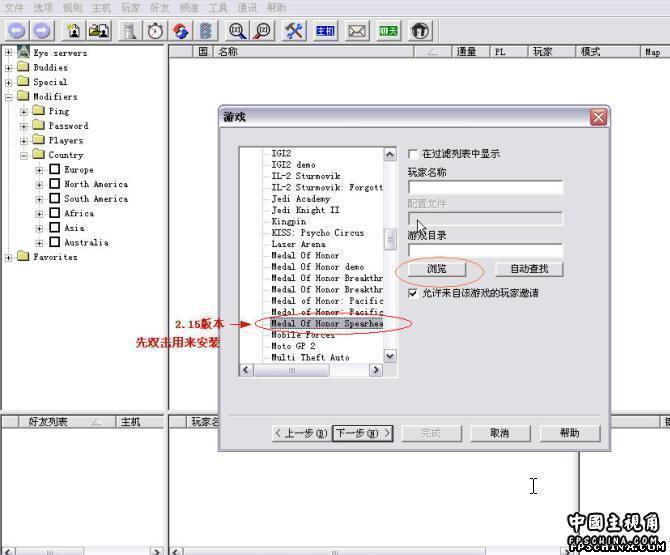Click the green 聊天 chat toolbar icon
The image size is (670, 555).
388,31
